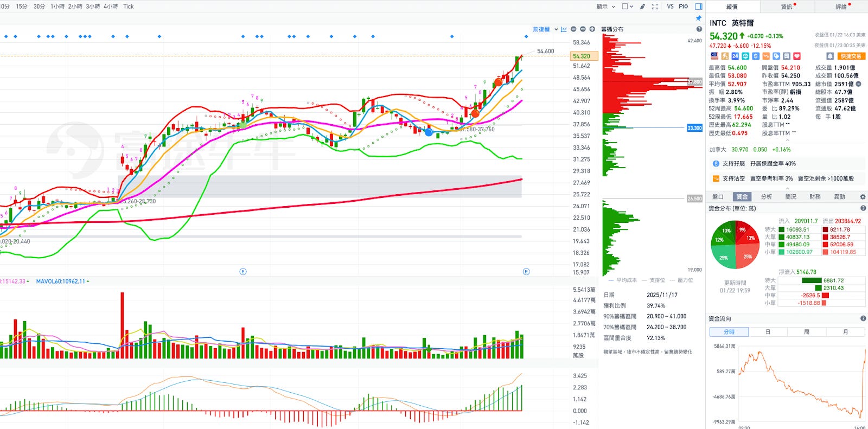
Task: Click the document note icon in INTC icon row
Action: [787, 56]
